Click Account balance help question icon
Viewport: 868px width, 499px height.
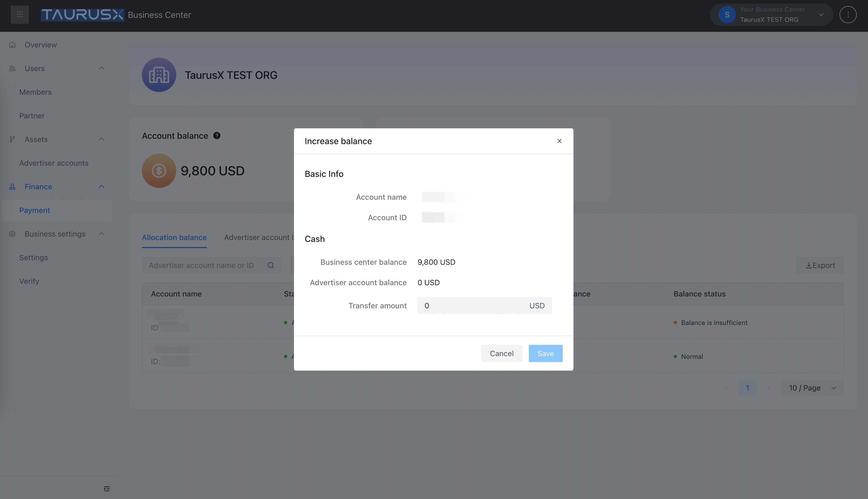(217, 136)
